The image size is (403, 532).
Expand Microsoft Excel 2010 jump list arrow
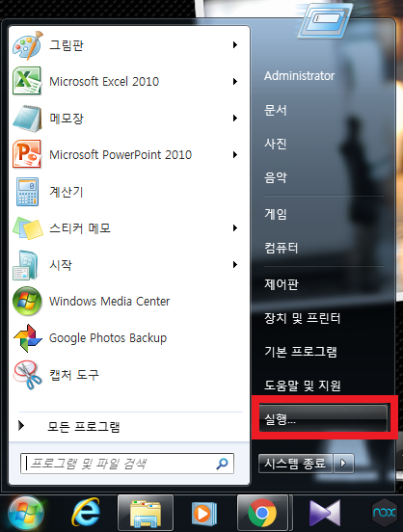(235, 81)
